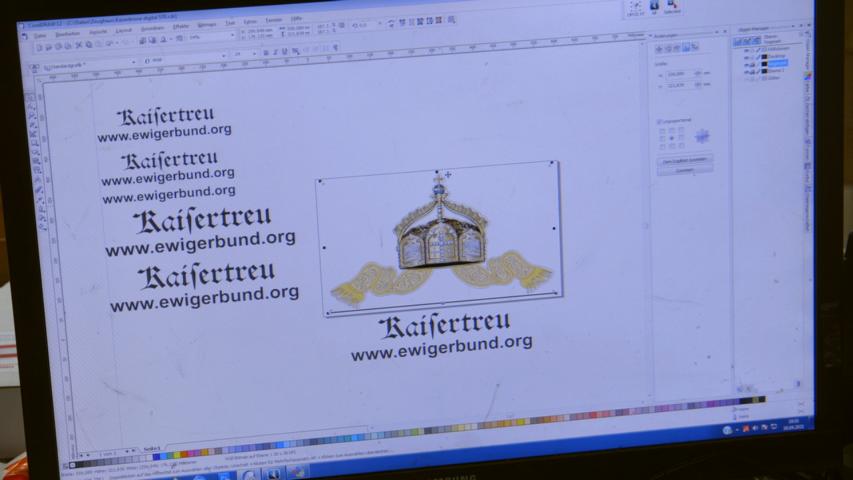Select the bottom-right anchor point checkbox
This screenshot has height=480, width=853.
click(682, 146)
